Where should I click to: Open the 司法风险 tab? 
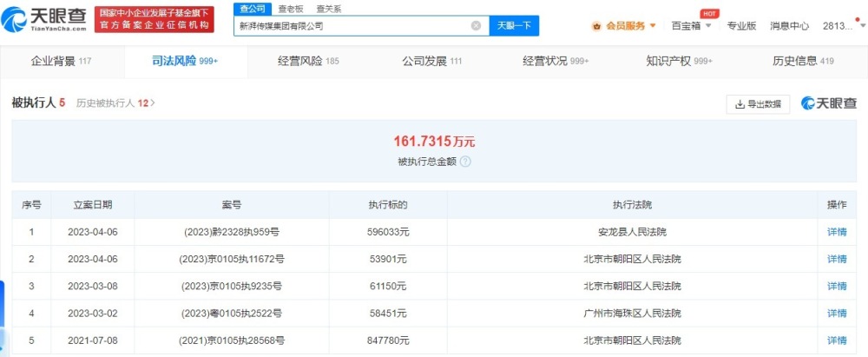tap(185, 61)
